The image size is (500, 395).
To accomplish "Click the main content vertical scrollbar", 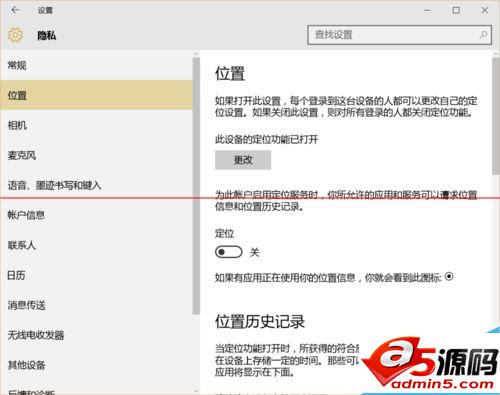I will click(x=496, y=115).
